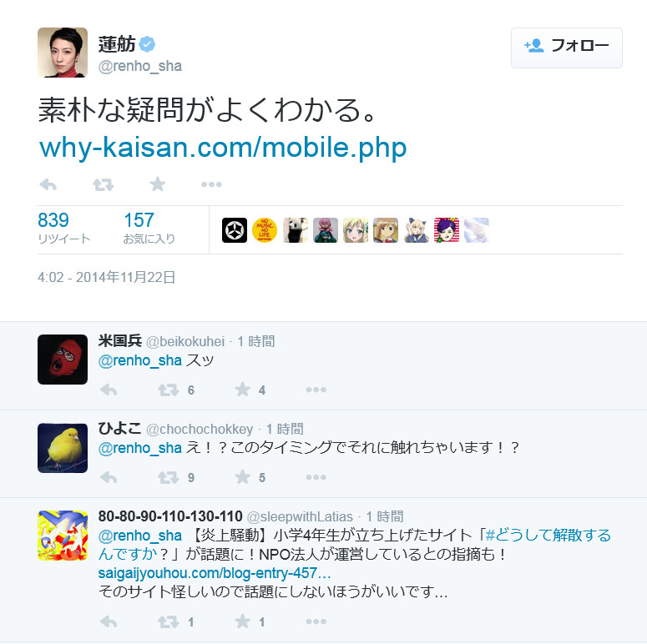Click the #どうして解散するんですか hashtag

pos(355,544)
